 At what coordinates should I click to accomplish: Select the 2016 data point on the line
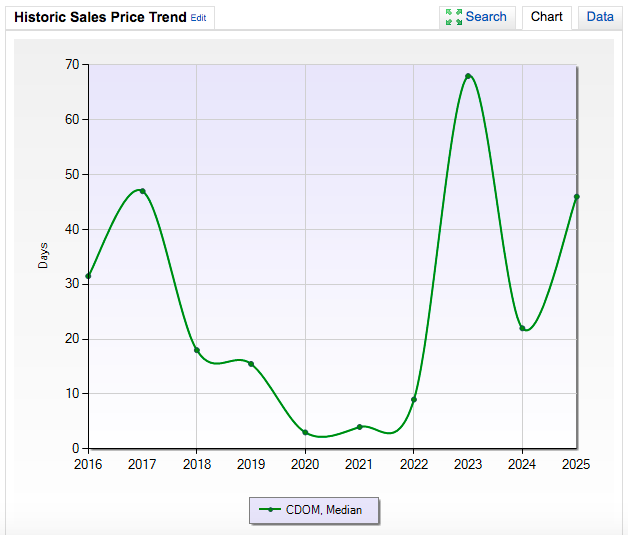point(89,276)
